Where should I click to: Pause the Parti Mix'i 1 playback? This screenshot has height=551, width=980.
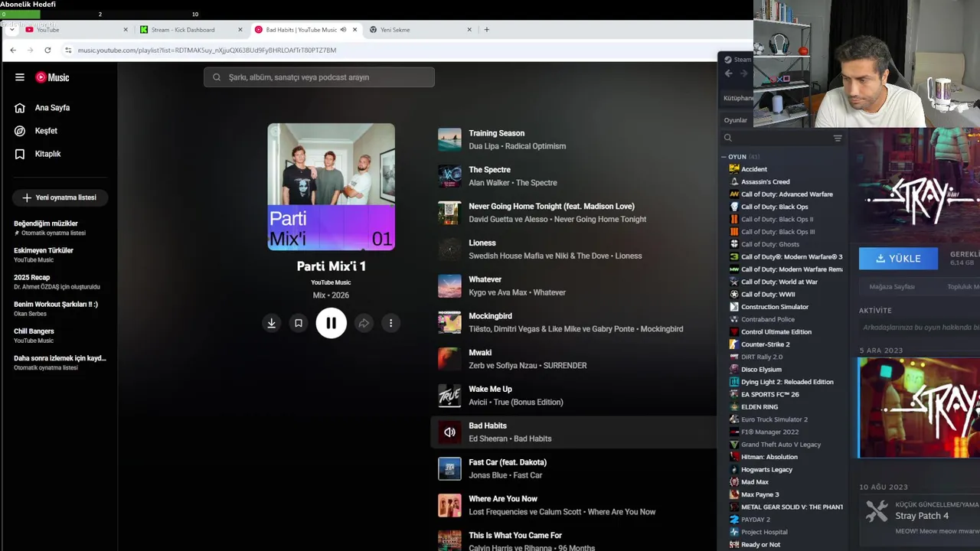331,323
